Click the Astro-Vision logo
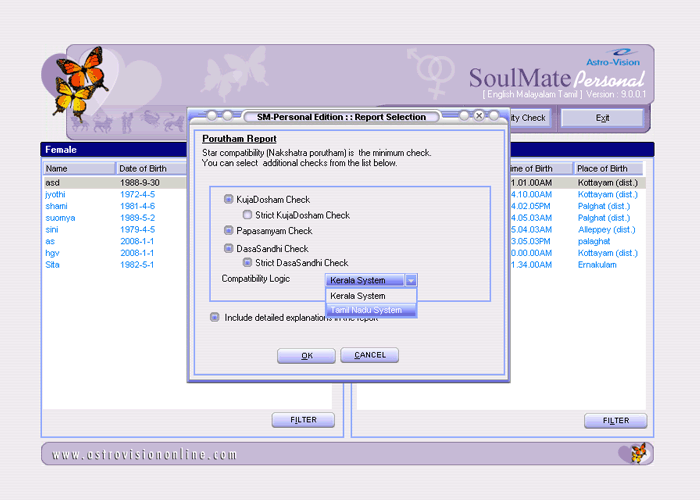700x500 pixels. 614,58
